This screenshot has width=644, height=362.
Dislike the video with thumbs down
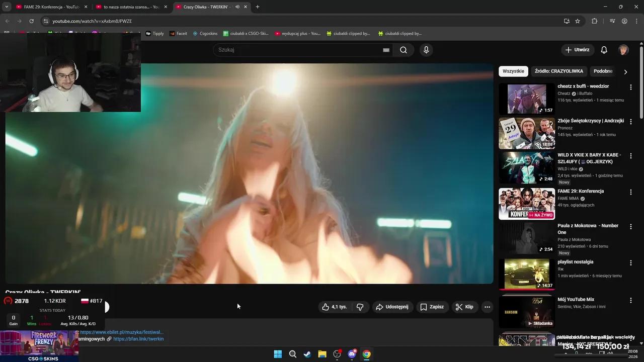(360, 307)
